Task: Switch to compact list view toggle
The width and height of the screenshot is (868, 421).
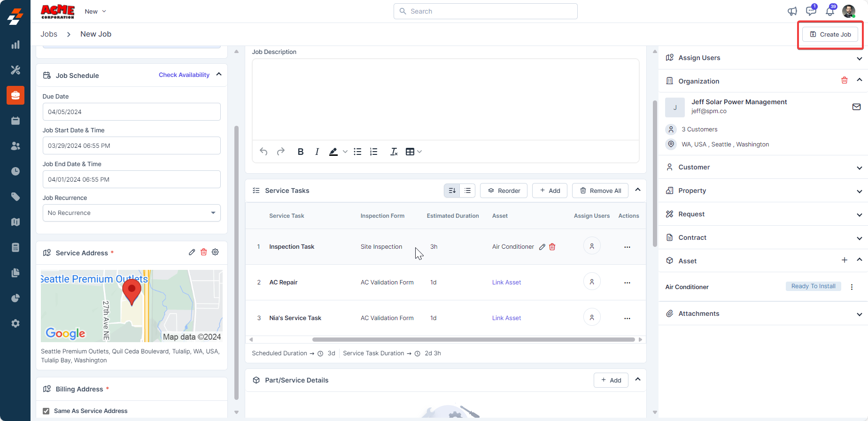Action: tap(467, 191)
